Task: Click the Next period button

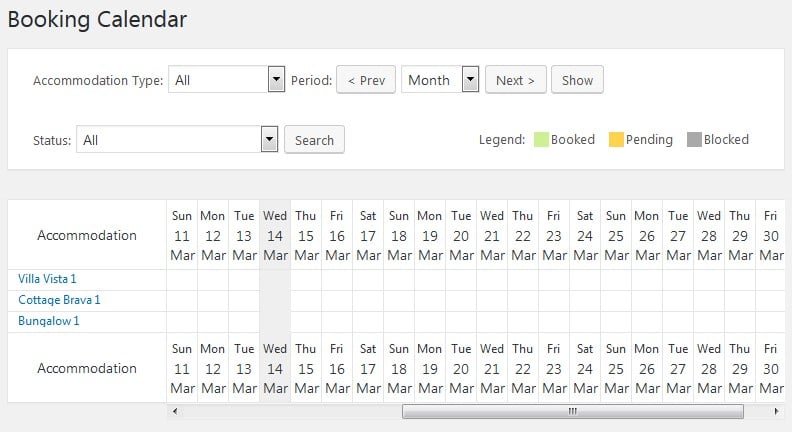Action: click(515, 80)
